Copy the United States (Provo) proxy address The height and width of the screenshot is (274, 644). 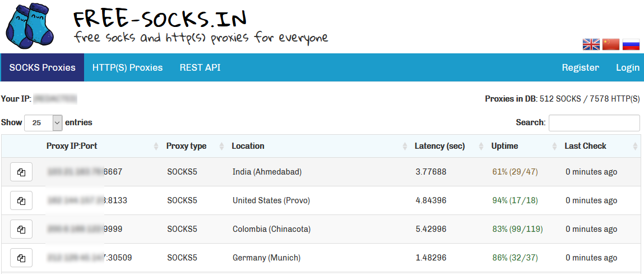click(x=21, y=200)
